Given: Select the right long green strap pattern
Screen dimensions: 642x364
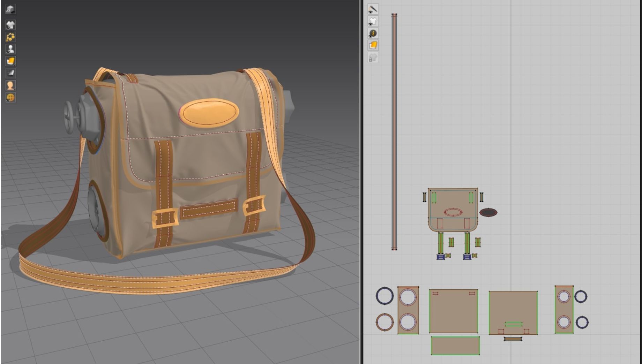Looking at the screenshot, I should [467, 243].
